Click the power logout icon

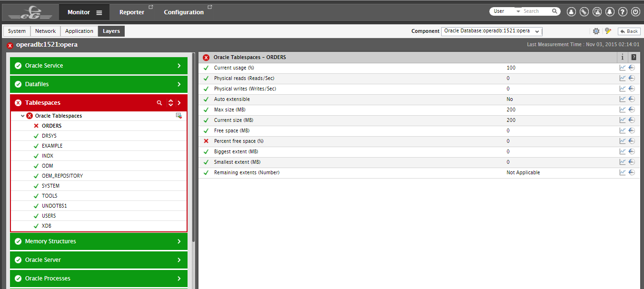(635, 12)
